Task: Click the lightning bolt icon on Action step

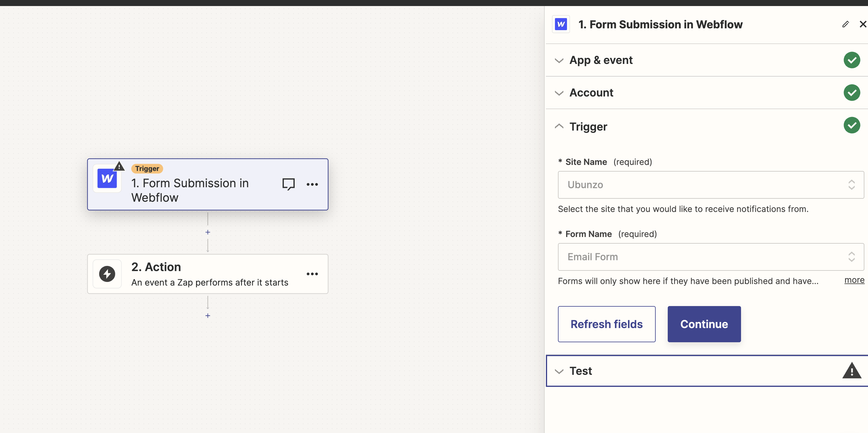Action: pyautogui.click(x=107, y=274)
